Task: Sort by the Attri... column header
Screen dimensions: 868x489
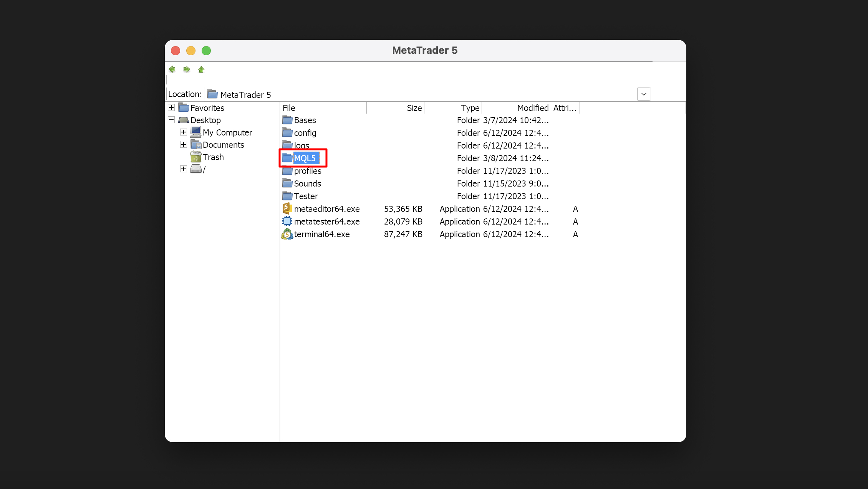Action: pyautogui.click(x=565, y=108)
